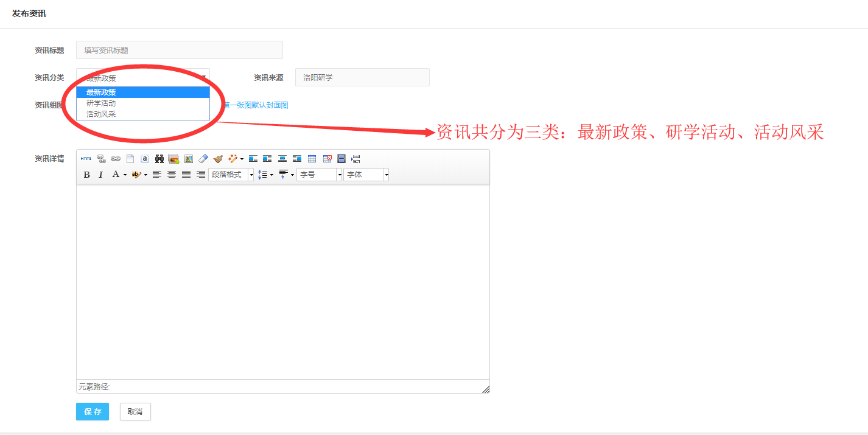Click the 资讯标题 title input field
Screen dimensions: 868x435
(180, 50)
